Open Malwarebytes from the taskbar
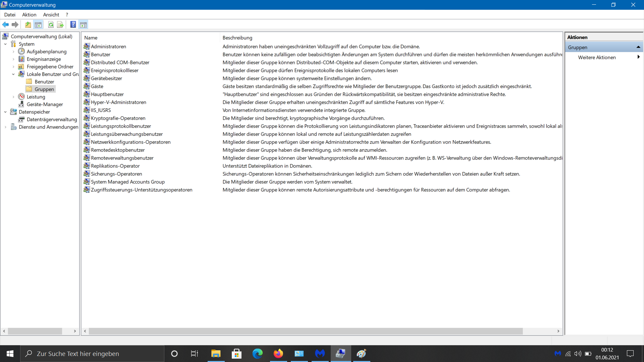The image size is (644, 362). point(320,354)
